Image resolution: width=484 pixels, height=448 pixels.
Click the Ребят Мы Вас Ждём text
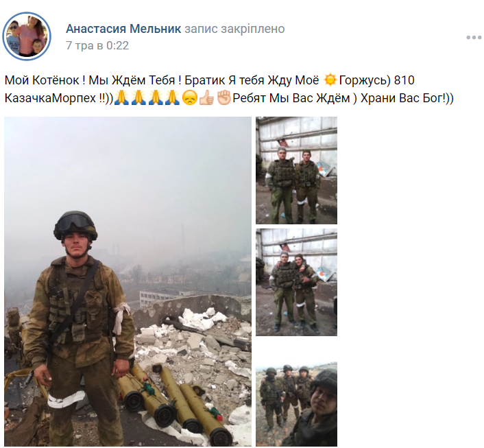(x=291, y=98)
